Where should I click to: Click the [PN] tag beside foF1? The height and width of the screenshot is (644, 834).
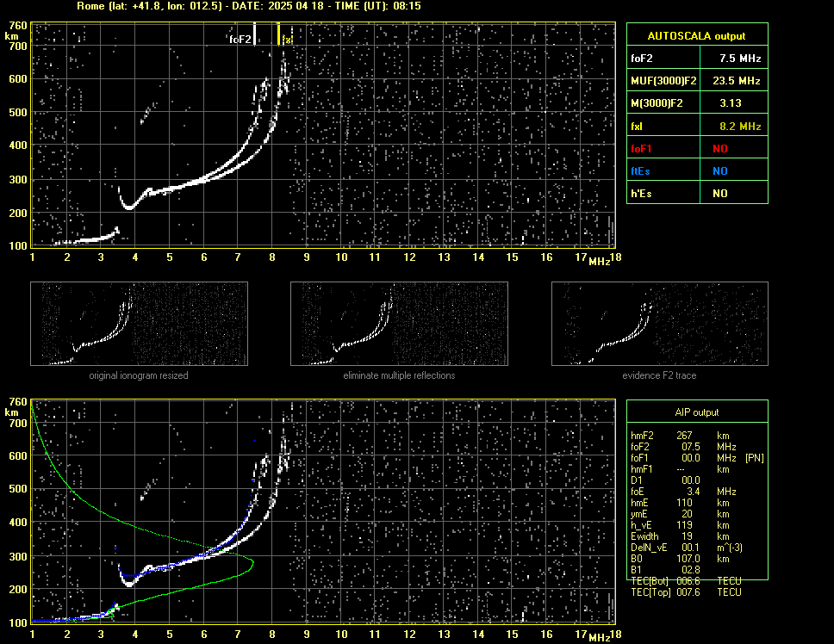pos(754,458)
